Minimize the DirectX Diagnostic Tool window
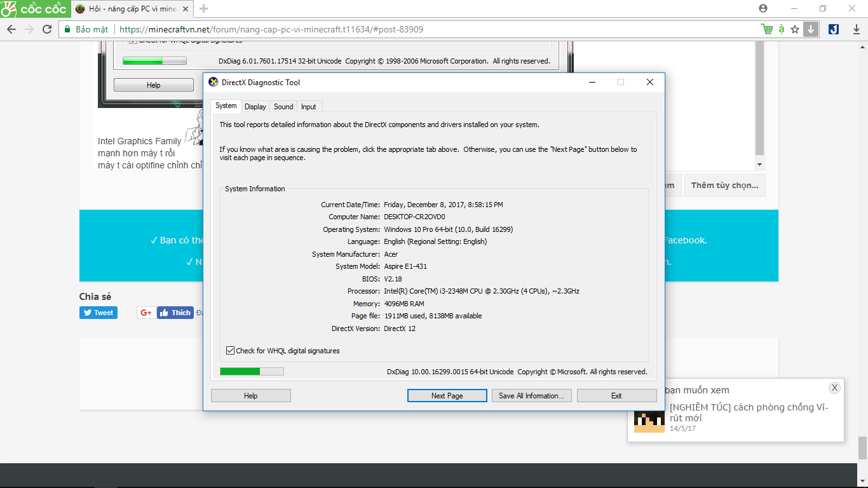Image resolution: width=868 pixels, height=488 pixels. click(592, 82)
